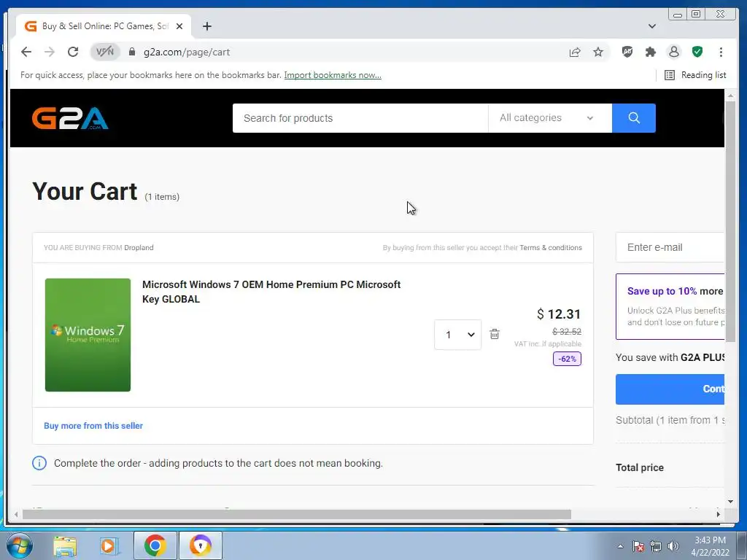Click the horizontal scrollbar thumb
This screenshot has height=560, width=747.
tap(296, 514)
